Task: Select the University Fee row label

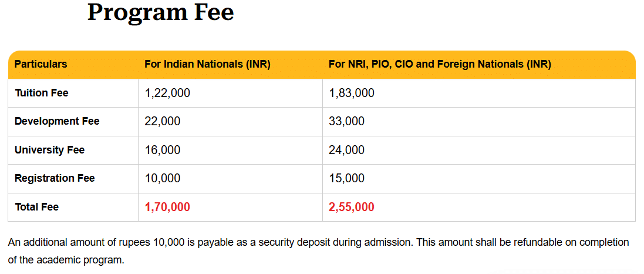Action: click(49, 150)
